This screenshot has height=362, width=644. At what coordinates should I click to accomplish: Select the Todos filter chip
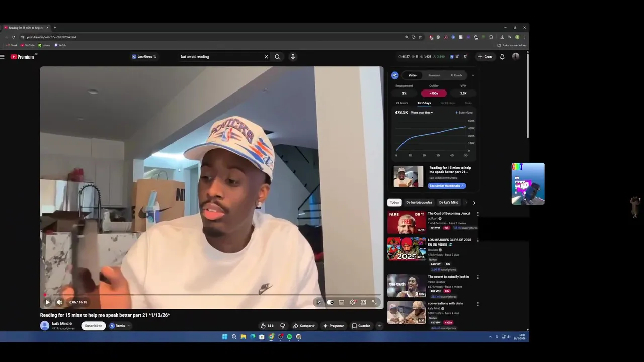394,202
